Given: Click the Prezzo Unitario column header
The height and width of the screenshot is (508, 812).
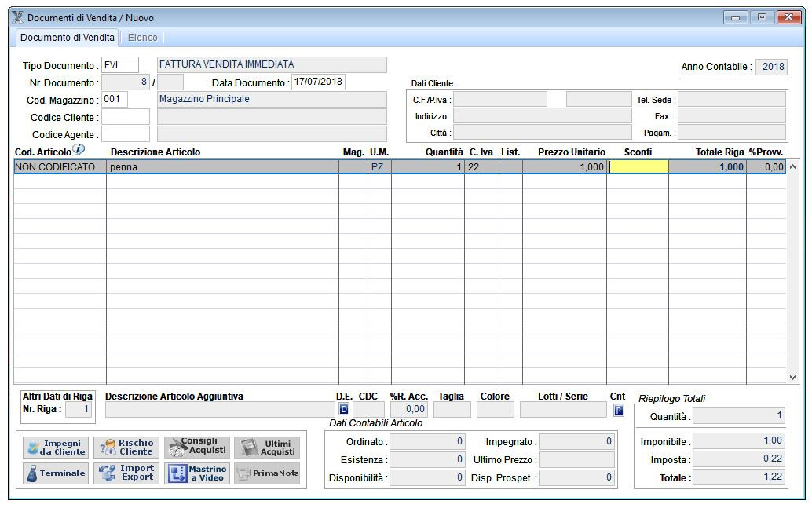Looking at the screenshot, I should coord(572,152).
